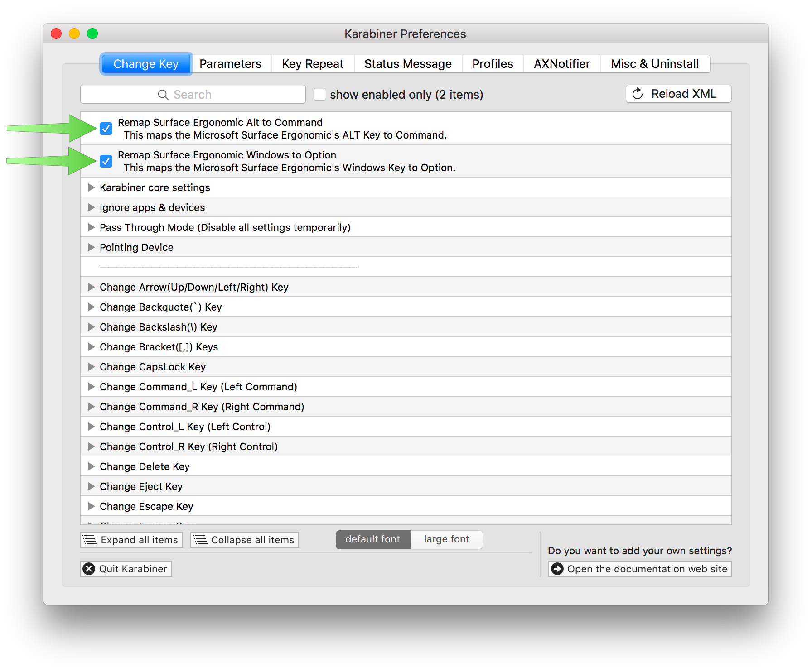Image resolution: width=812 pixels, height=672 pixels.
Task: Click 'Do you want to add your own settings?' text
Action: (x=640, y=551)
